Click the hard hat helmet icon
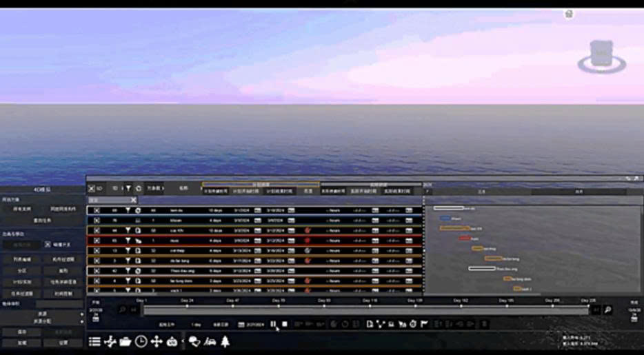 194,341
